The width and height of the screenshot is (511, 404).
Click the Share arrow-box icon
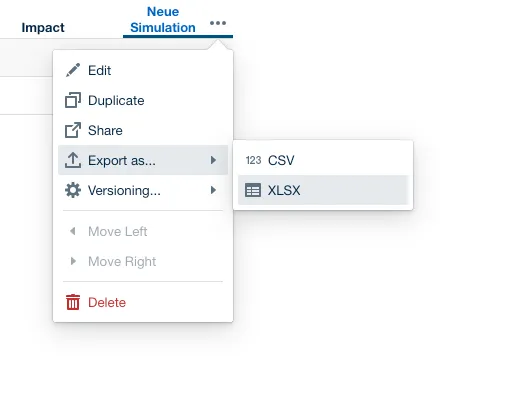click(73, 130)
